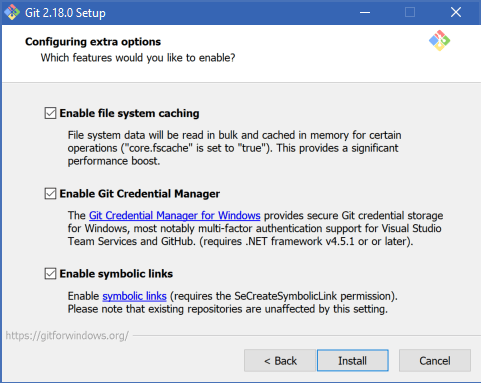Image resolution: width=481 pixels, height=383 pixels.
Task: Click the SeCreateSymbolicLink permission description text
Action: click(x=233, y=302)
